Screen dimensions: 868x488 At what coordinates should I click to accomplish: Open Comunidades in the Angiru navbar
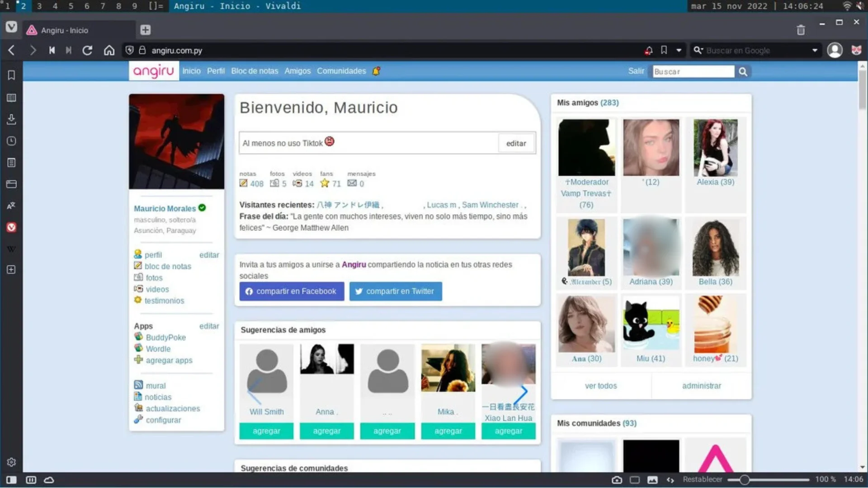341,71
